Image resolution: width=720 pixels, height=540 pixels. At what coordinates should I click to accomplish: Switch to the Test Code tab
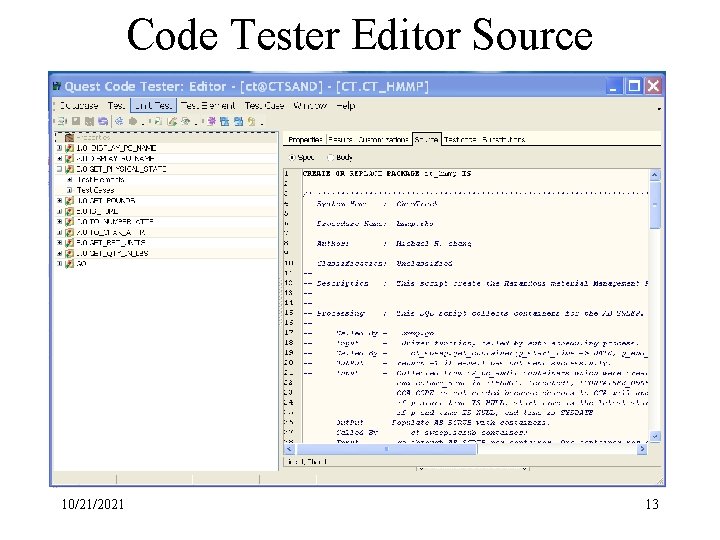click(x=460, y=140)
